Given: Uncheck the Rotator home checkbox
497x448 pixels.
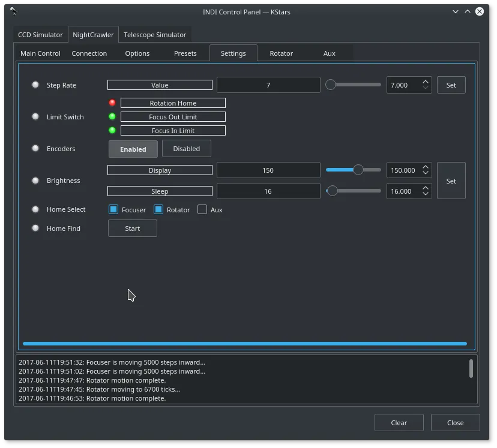Looking at the screenshot, I should click(x=158, y=209).
